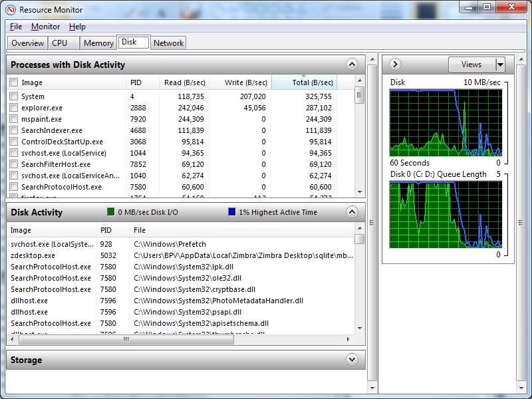
Task: Select row with PhotoMetadataHandler.dll file
Action: pos(181,301)
